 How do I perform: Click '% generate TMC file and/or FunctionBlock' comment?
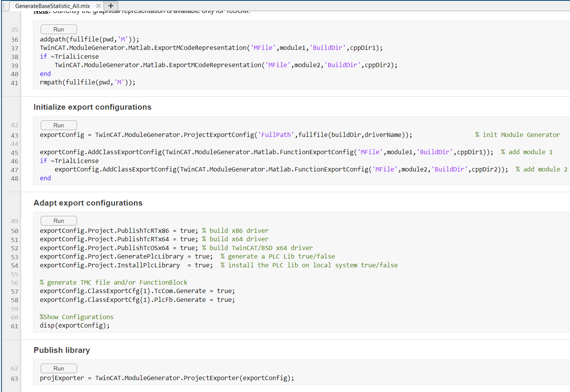click(x=114, y=282)
